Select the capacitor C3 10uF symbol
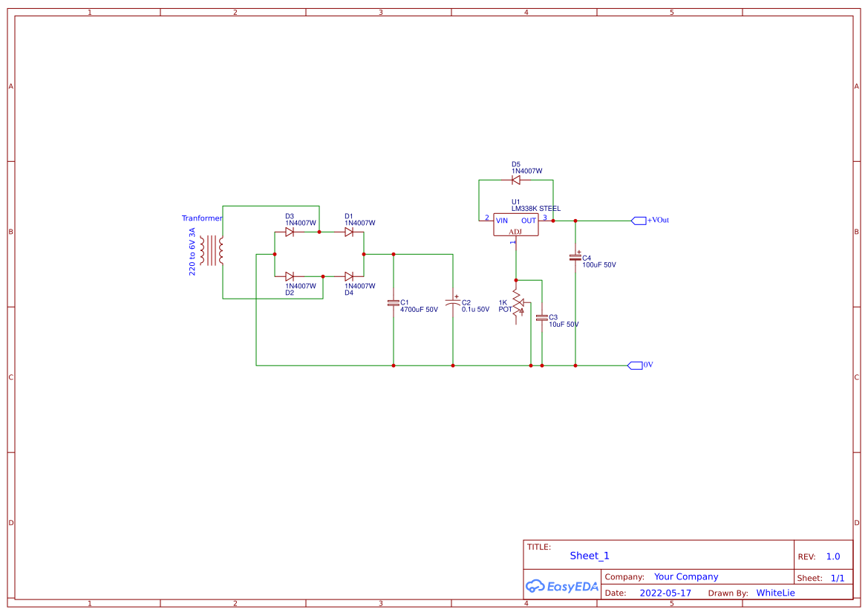This screenshot has width=868, height=615. pos(543,318)
